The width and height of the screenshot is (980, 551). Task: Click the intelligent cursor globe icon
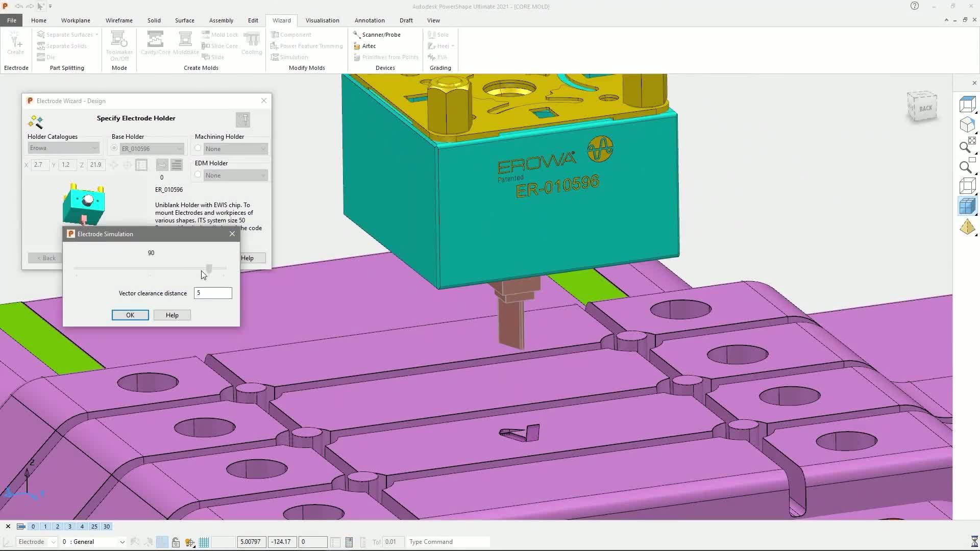pyautogui.click(x=189, y=542)
